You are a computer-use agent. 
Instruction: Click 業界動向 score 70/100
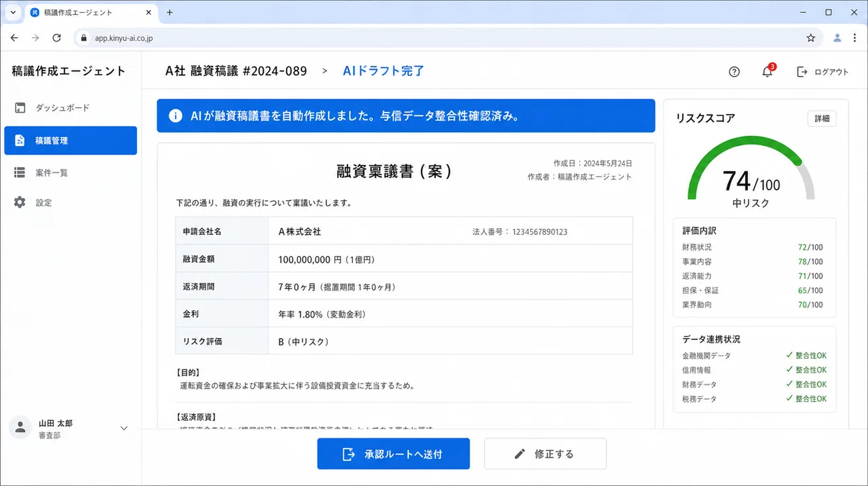pyautogui.click(x=810, y=305)
